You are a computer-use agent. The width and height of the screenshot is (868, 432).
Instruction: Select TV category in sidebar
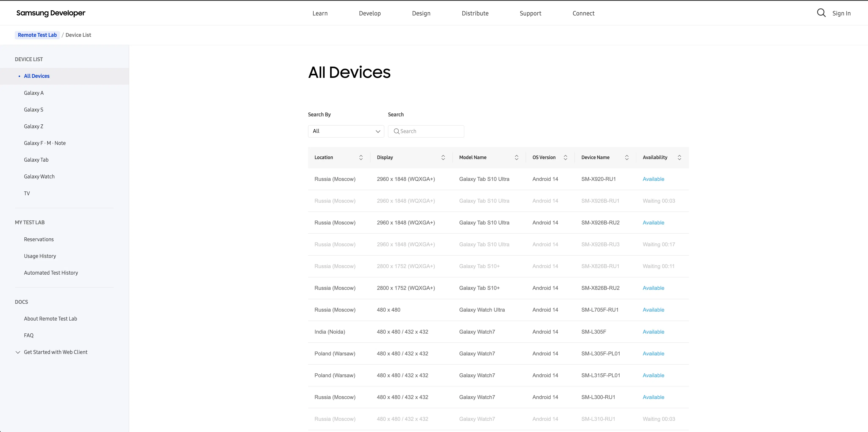click(27, 193)
